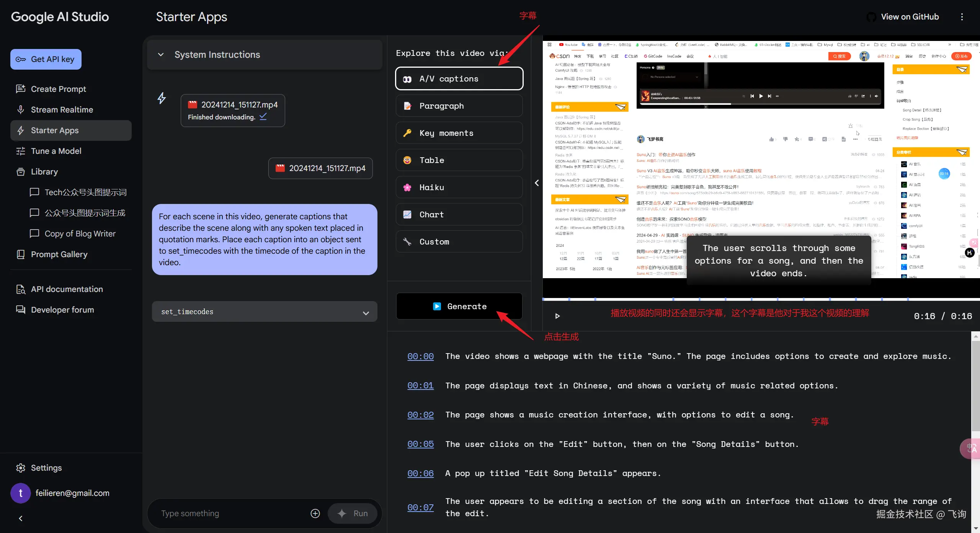Image resolution: width=980 pixels, height=533 pixels.
Task: Collapse the video panel with chevron
Action: click(537, 183)
